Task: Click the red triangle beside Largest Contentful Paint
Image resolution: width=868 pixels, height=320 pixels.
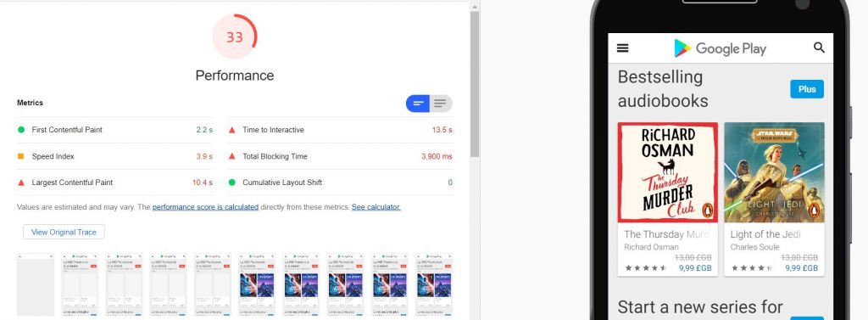Action: (x=21, y=182)
